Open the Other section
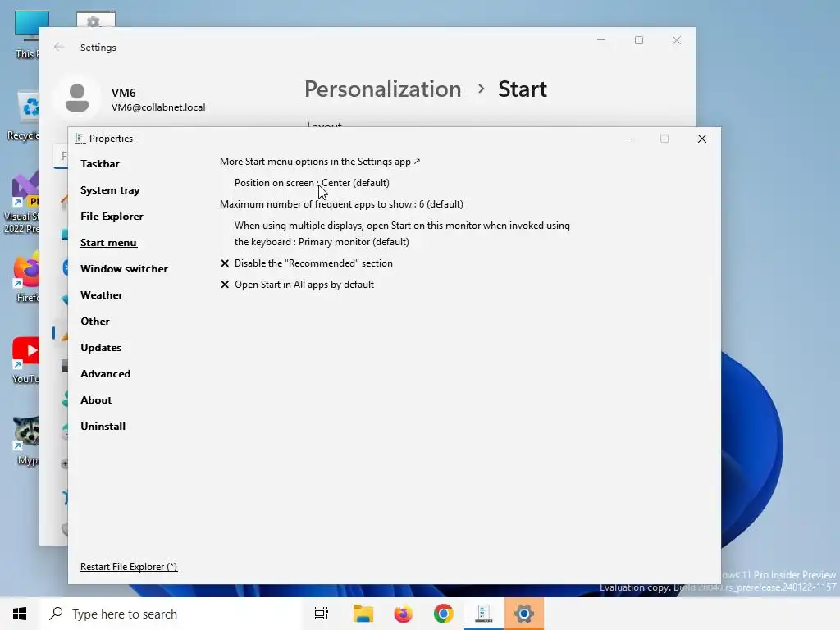The image size is (840, 630). point(95,322)
